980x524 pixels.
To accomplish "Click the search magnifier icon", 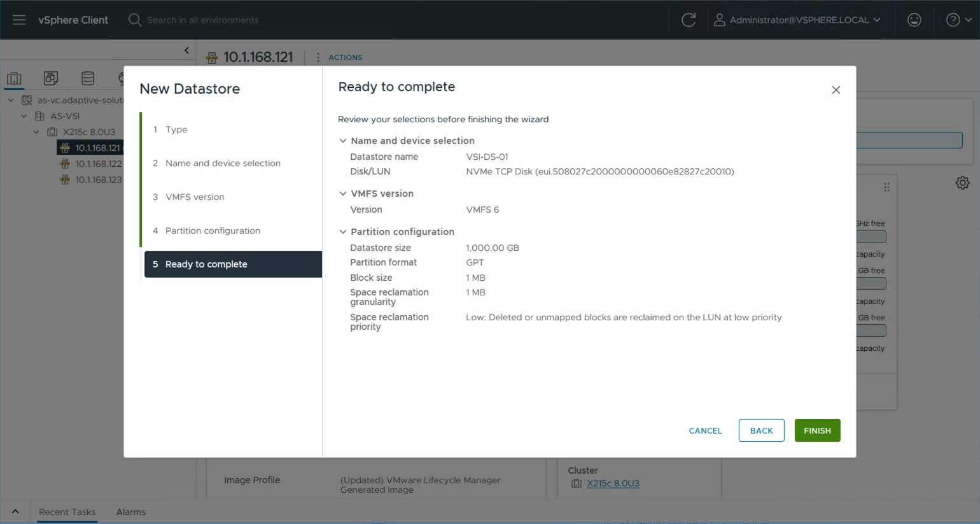I will coord(134,20).
